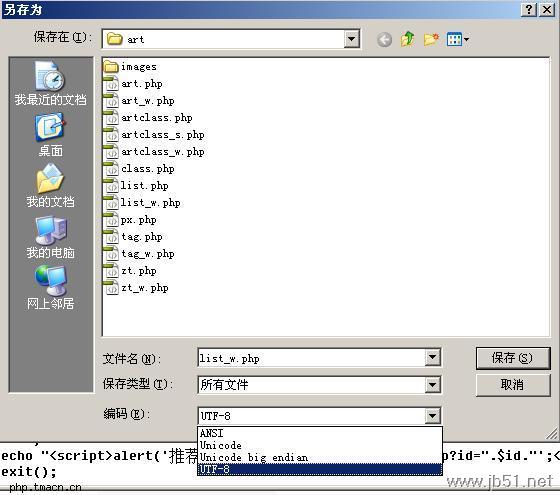
Task: Expand the 保存类型 file type dropdown
Action: pos(432,385)
